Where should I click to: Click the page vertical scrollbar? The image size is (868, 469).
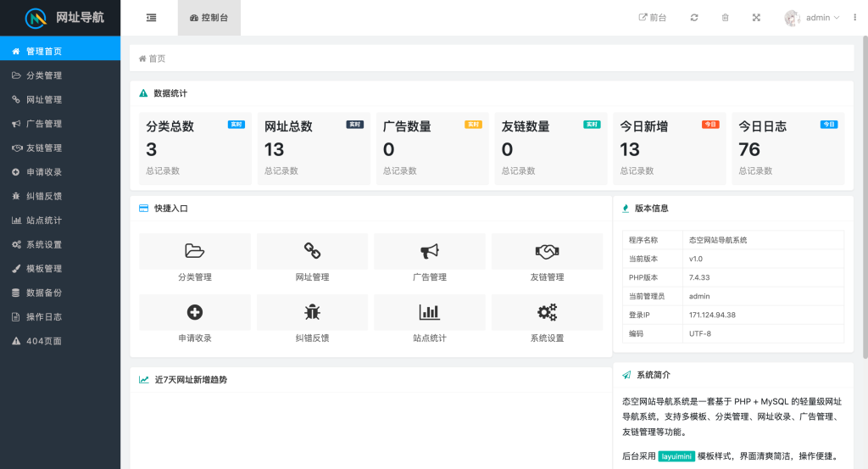coord(865,197)
